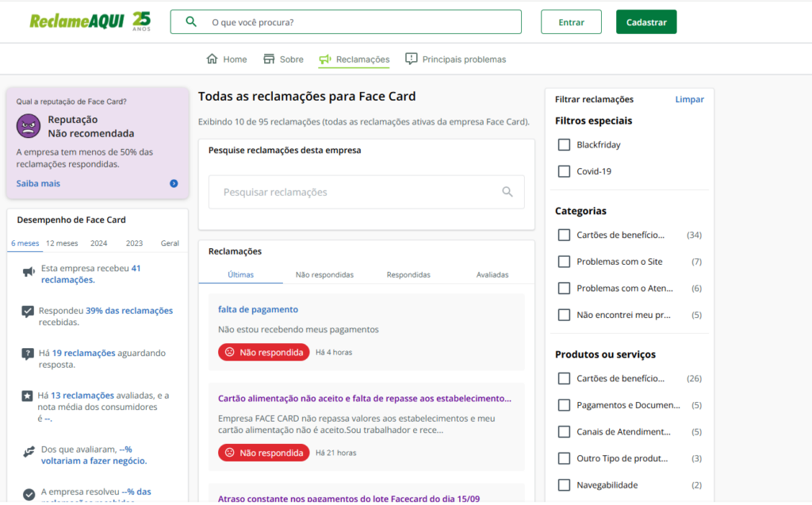This screenshot has height=505, width=812.
Task: Open the Sobre menu item
Action: tap(283, 59)
